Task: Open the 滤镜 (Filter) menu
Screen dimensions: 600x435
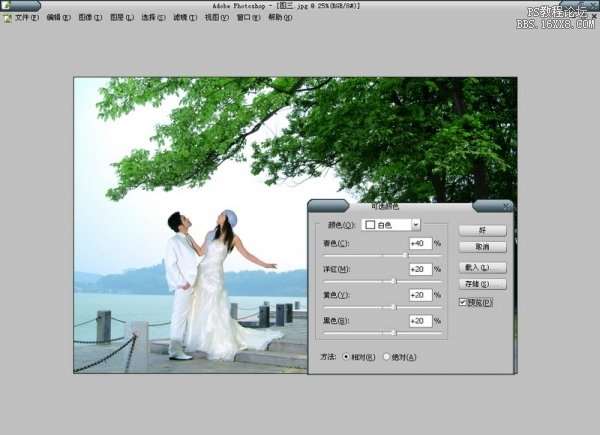Action: (x=183, y=18)
